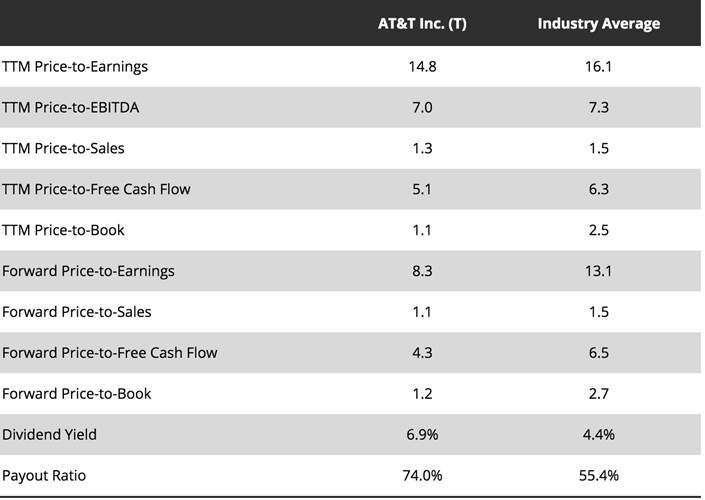The image size is (705, 500).
Task: Click the TTM Price-to-Book row label
Action: coord(63,230)
